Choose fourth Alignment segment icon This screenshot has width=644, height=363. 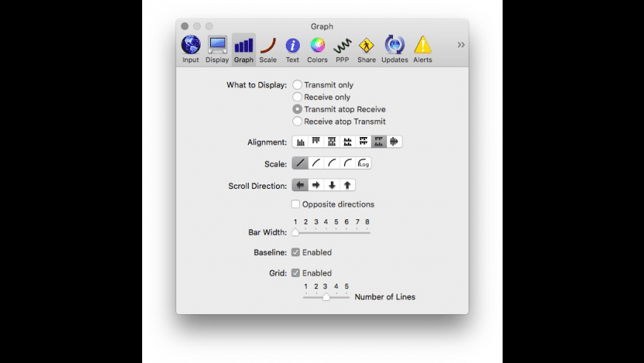pyautogui.click(x=347, y=141)
